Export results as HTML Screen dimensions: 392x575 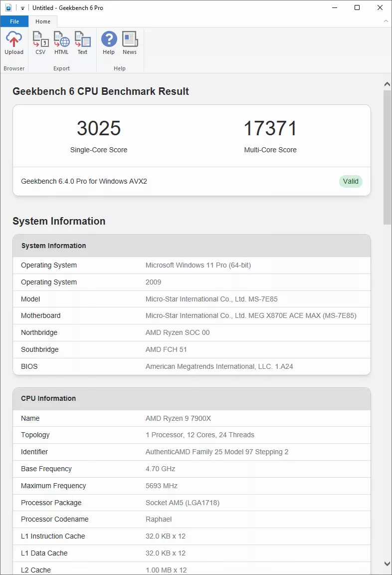[61, 43]
